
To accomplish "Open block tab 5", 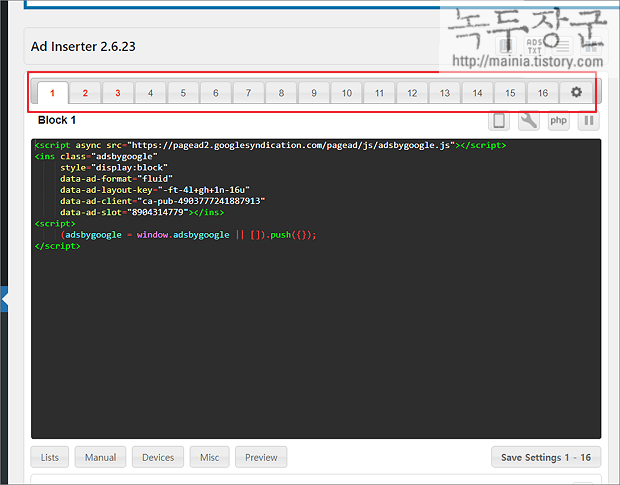I will click(x=183, y=93).
